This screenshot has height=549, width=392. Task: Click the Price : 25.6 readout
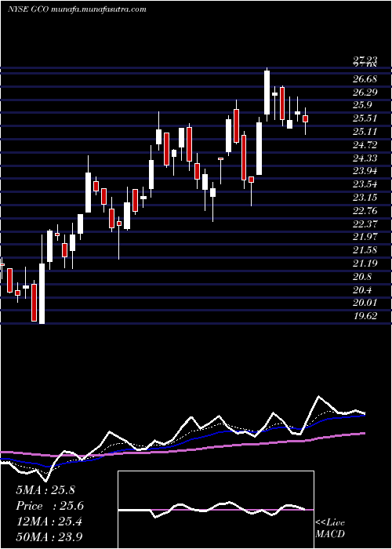[x=50, y=506]
